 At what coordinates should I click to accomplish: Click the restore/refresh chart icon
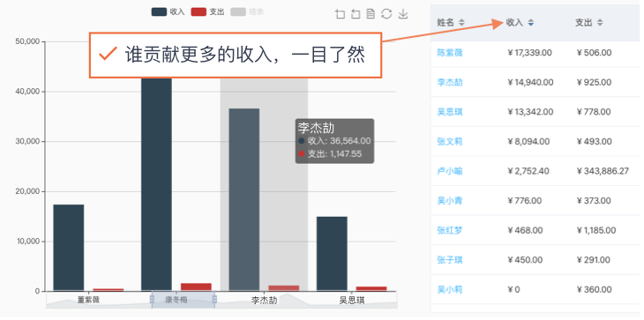(x=386, y=14)
